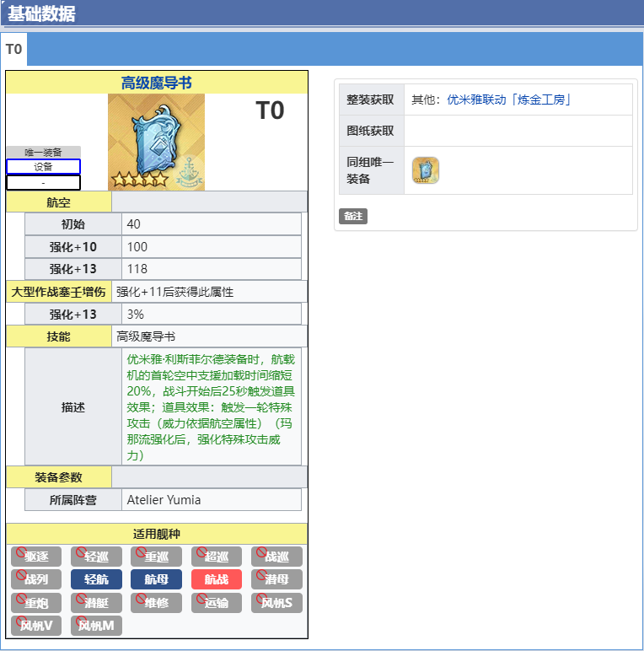The width and height of the screenshot is (644, 651).
Task: Click the 战巡 ship type badge
Action: [276, 557]
